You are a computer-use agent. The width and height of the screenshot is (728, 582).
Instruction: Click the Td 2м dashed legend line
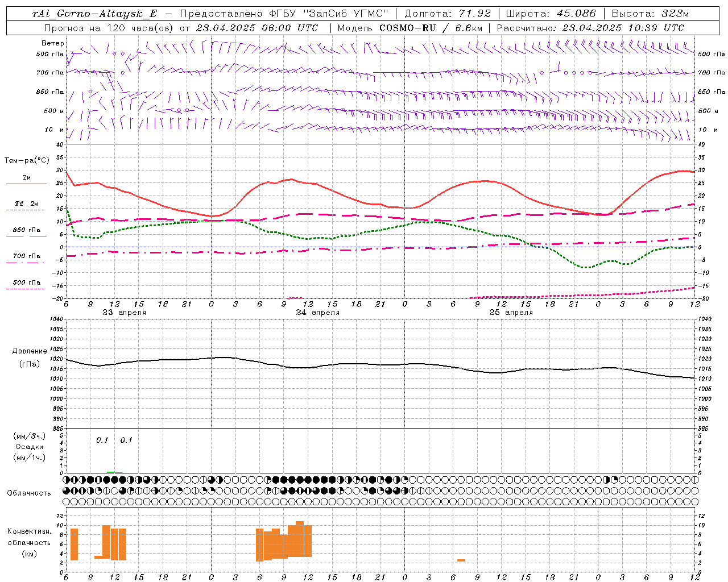pyautogui.click(x=25, y=210)
